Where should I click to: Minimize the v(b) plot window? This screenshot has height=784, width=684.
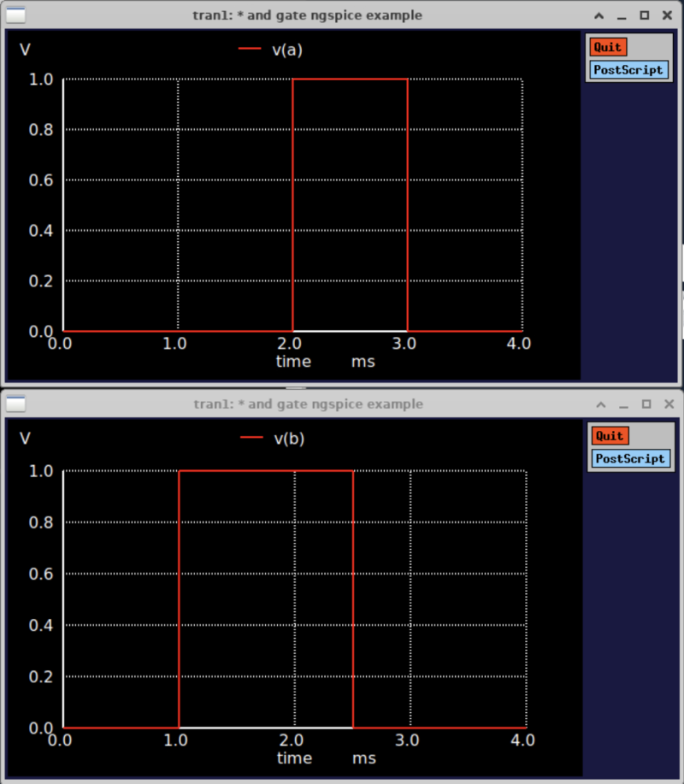click(x=623, y=404)
